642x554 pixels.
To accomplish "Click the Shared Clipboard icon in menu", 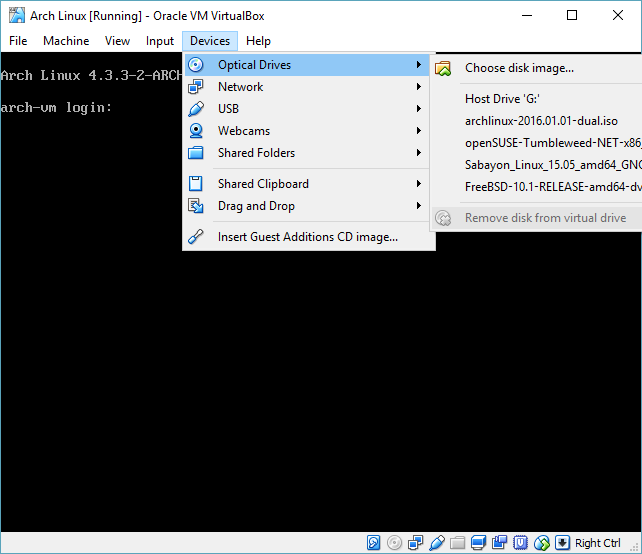I will tap(196, 184).
